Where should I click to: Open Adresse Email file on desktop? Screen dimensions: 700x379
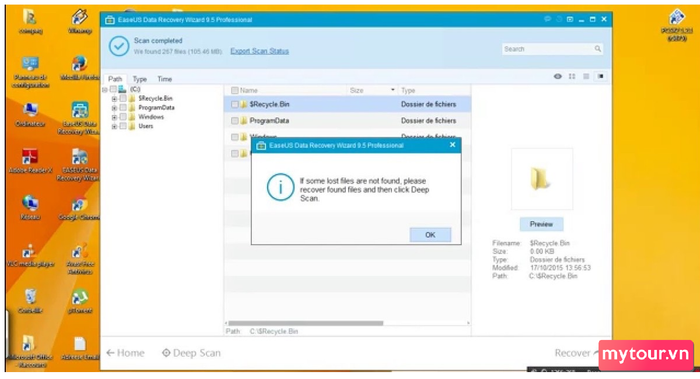79,348
